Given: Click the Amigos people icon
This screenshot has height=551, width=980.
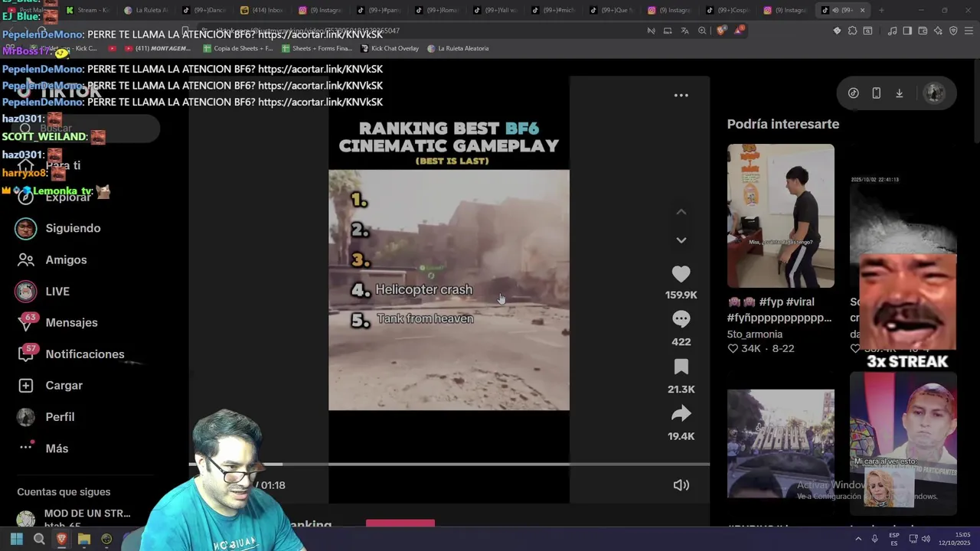Looking at the screenshot, I should tap(26, 259).
